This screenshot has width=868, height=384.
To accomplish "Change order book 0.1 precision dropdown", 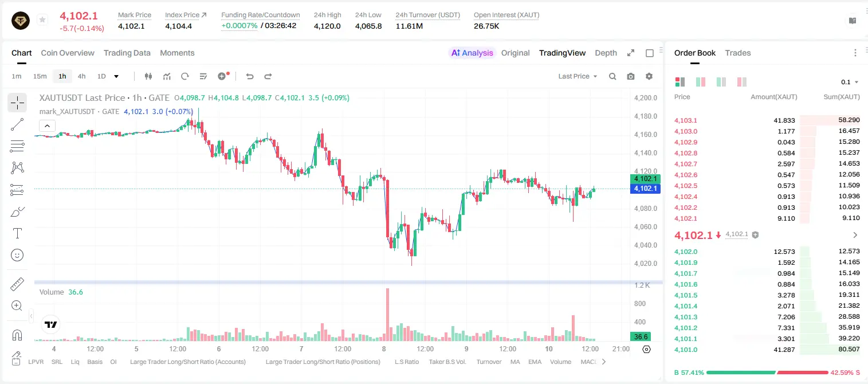I will tap(850, 82).
